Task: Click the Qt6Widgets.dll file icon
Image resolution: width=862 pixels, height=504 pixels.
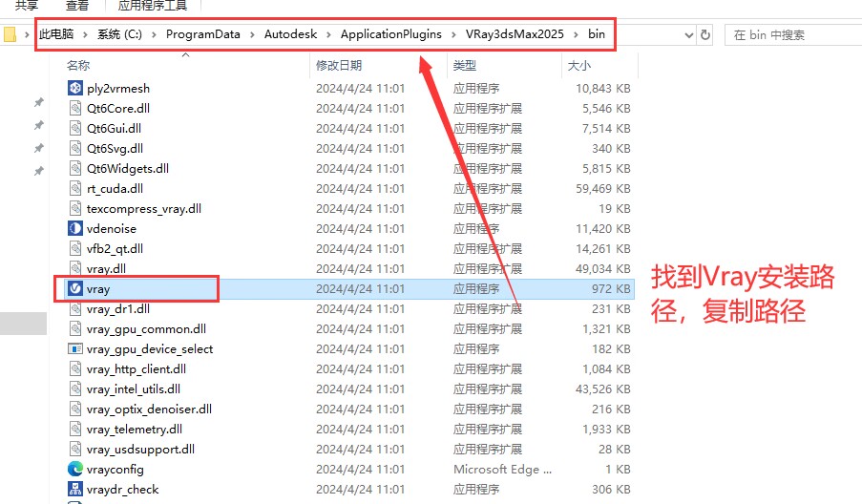Action: (x=75, y=168)
